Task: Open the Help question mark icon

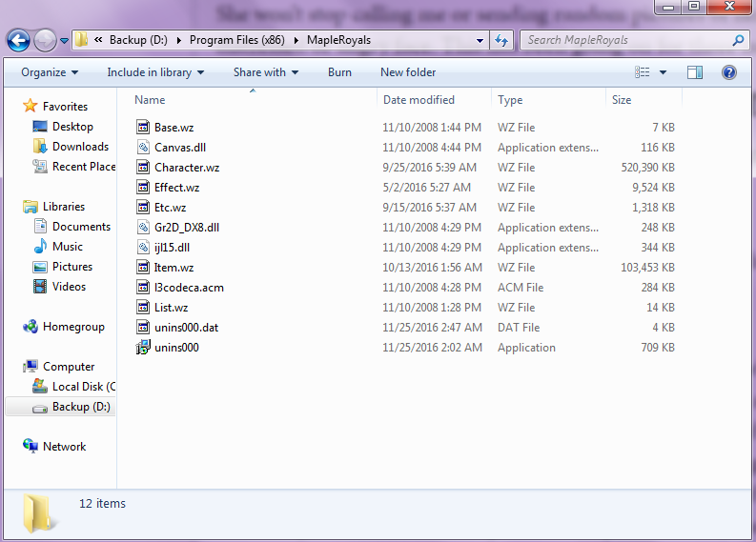Action: tap(728, 72)
